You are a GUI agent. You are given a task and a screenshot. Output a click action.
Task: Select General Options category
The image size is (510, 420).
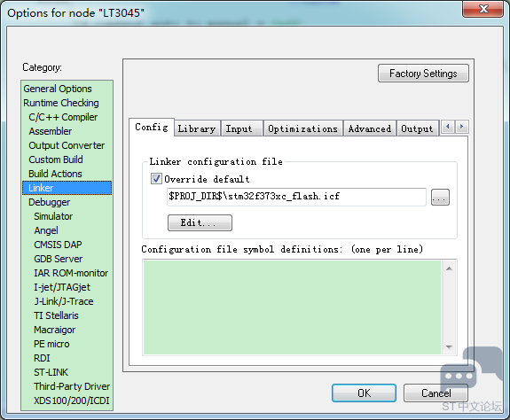click(58, 89)
